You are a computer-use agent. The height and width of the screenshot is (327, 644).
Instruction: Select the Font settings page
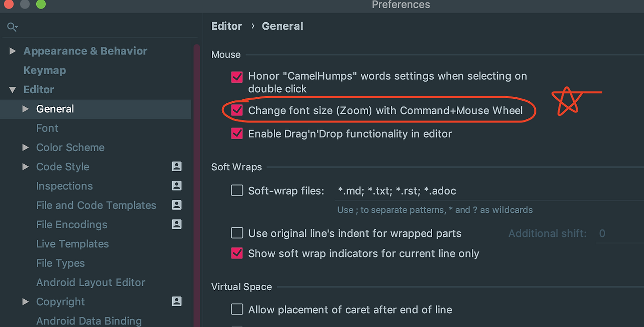coord(47,128)
